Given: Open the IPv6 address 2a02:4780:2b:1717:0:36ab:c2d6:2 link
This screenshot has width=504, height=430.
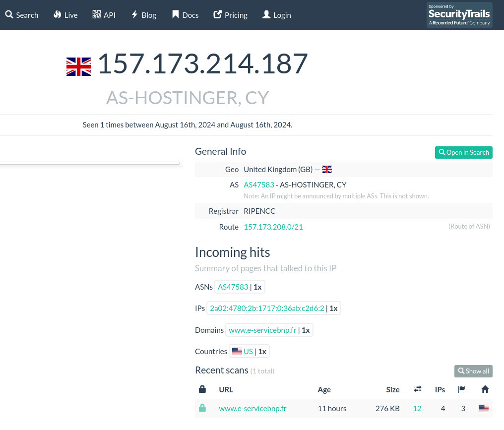Looking at the screenshot, I should pos(267,308).
